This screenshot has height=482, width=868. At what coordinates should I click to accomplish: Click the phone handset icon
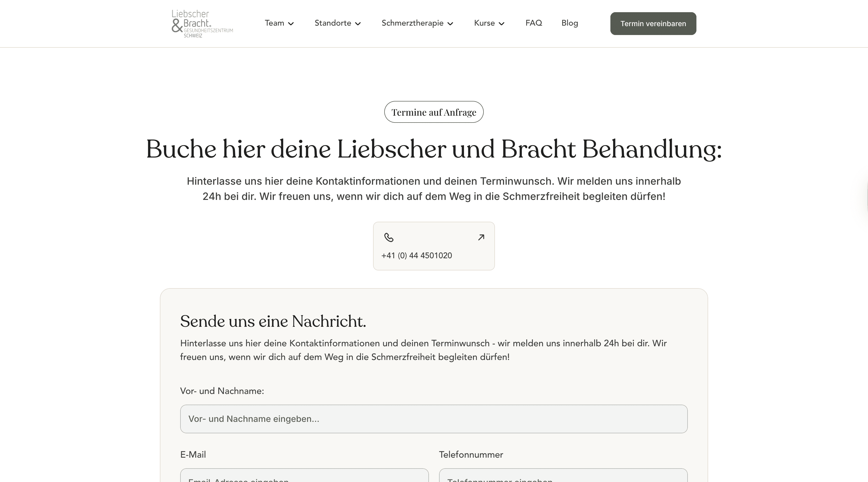click(389, 237)
